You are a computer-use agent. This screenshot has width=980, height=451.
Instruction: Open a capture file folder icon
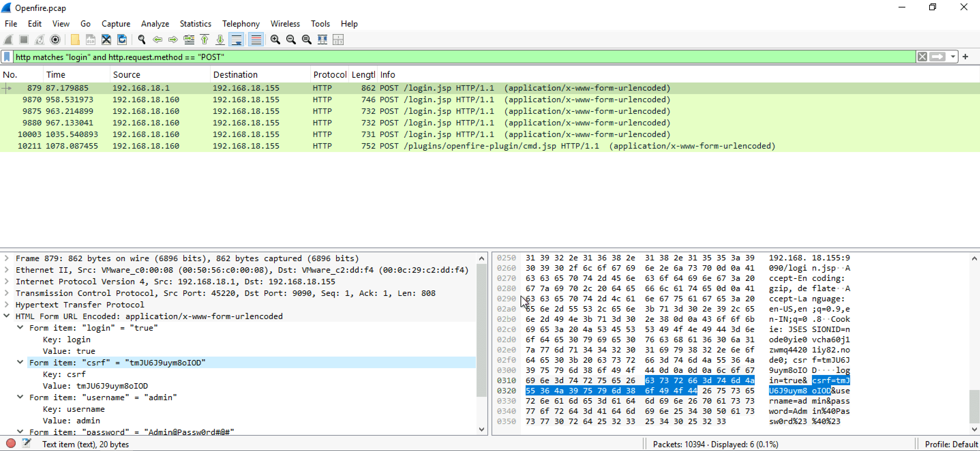tap(75, 40)
